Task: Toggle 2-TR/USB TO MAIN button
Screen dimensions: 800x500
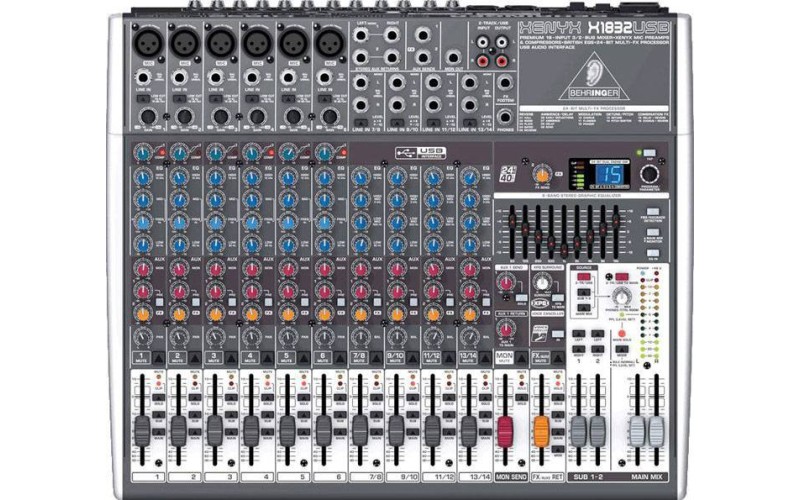Action: coord(621,278)
